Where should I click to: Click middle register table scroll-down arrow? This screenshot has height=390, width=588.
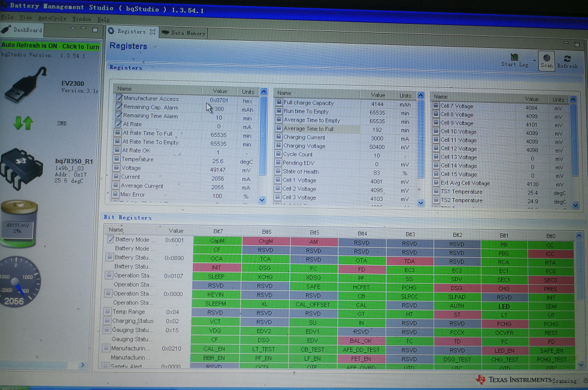pos(421,203)
